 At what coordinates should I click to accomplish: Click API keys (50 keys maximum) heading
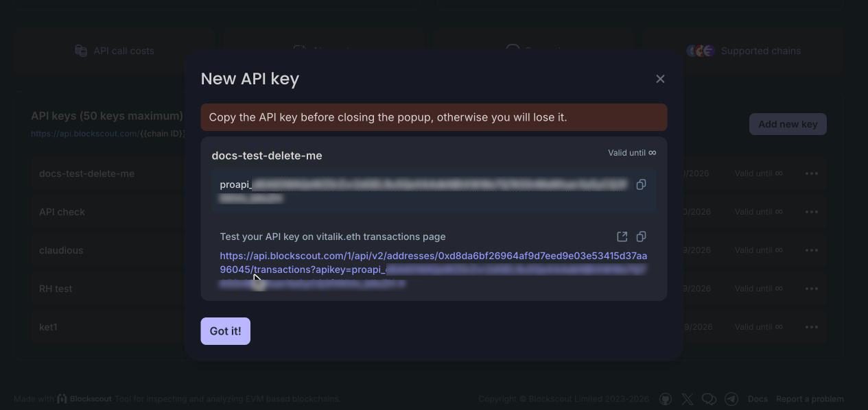[107, 116]
